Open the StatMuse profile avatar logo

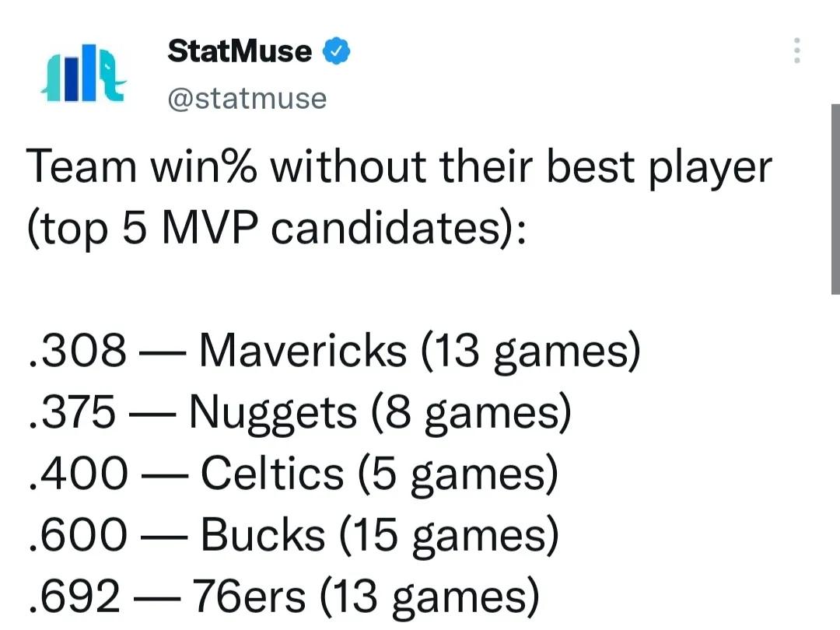click(x=83, y=73)
